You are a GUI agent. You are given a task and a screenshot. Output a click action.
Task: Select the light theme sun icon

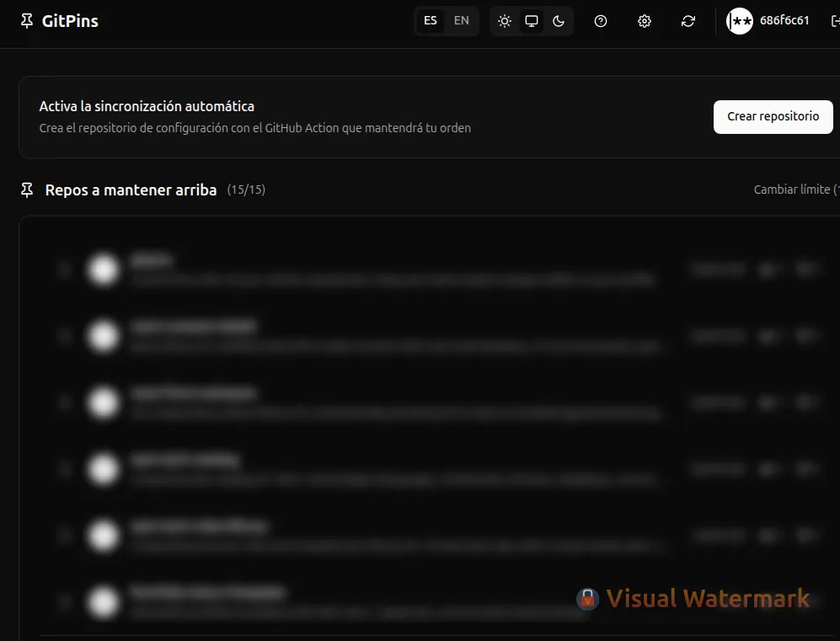(x=504, y=21)
